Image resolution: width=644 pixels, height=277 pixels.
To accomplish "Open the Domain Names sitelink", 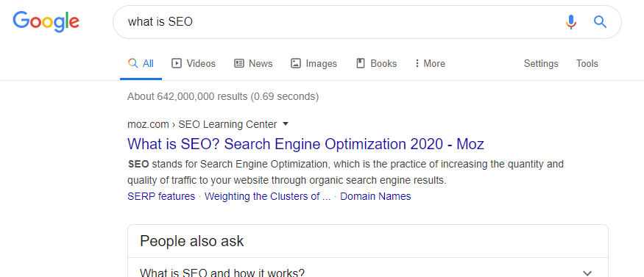I will point(375,196).
